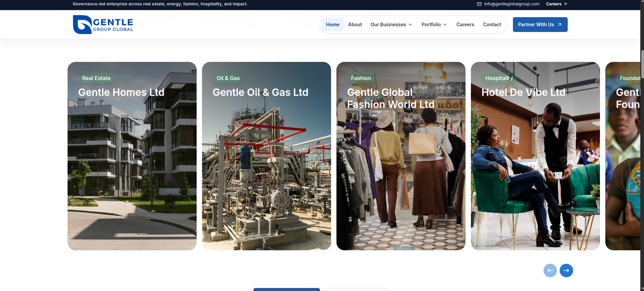Click the Partner With Us button
The width and height of the screenshot is (644, 291).
540,25
